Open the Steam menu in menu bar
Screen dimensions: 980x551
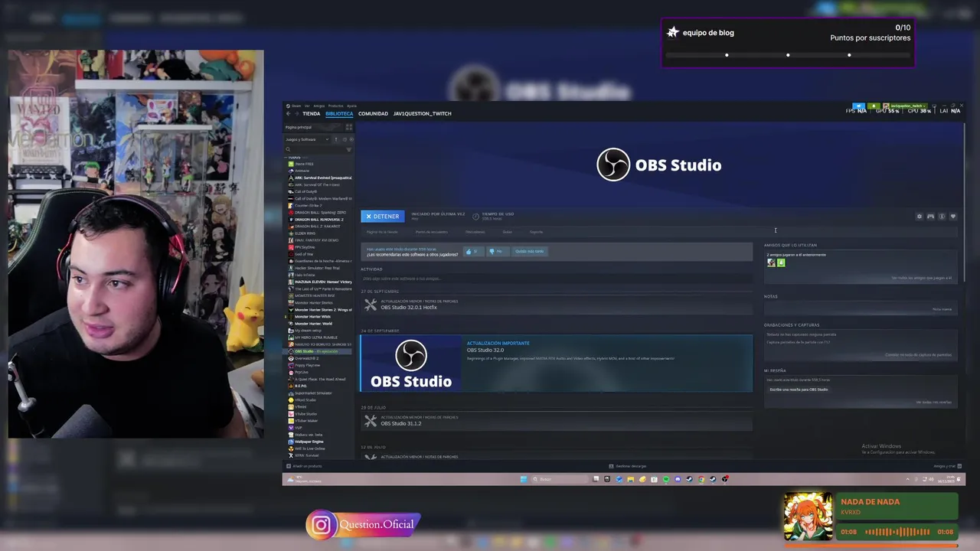pyautogui.click(x=296, y=106)
